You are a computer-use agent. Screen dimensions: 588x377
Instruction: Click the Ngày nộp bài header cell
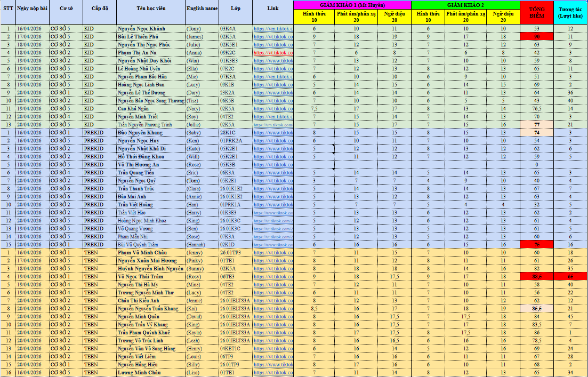point(31,9)
